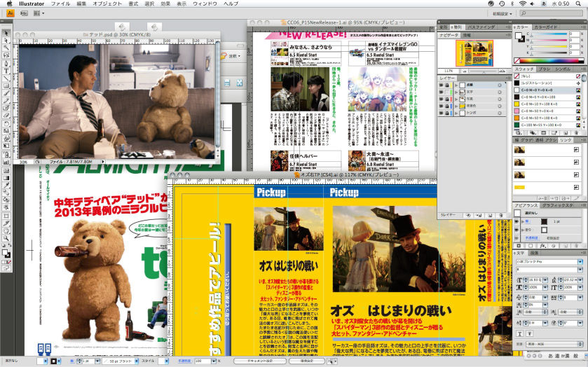Select the Rotate tool
588x367 pixels.
6,124
